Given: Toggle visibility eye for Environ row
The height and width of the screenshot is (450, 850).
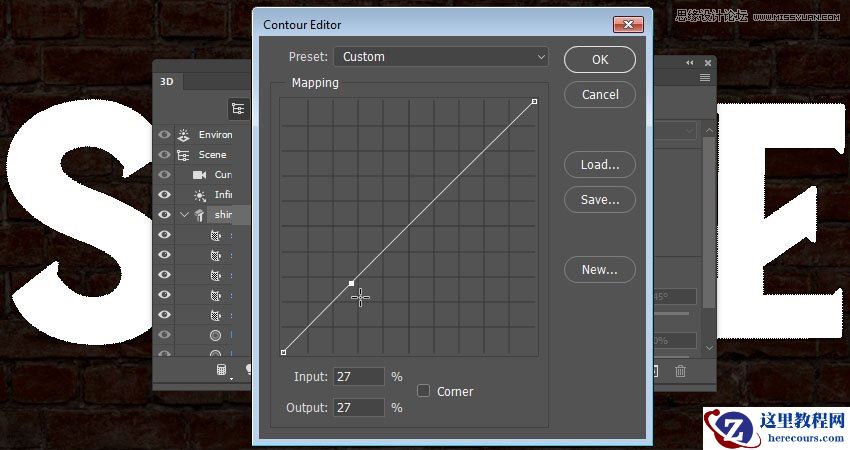Looking at the screenshot, I should pyautogui.click(x=164, y=134).
